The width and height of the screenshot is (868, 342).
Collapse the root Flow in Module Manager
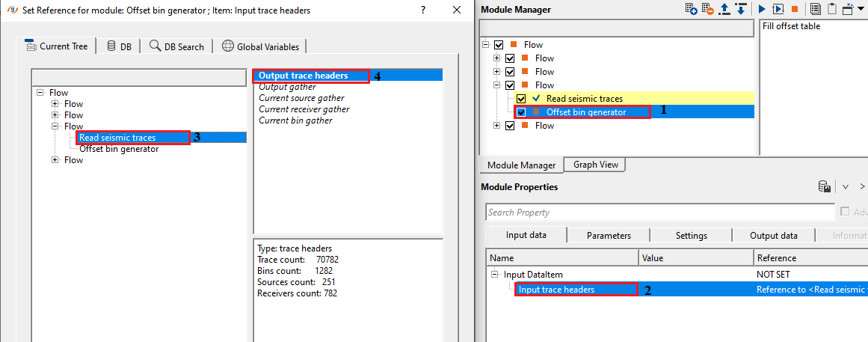click(x=485, y=44)
